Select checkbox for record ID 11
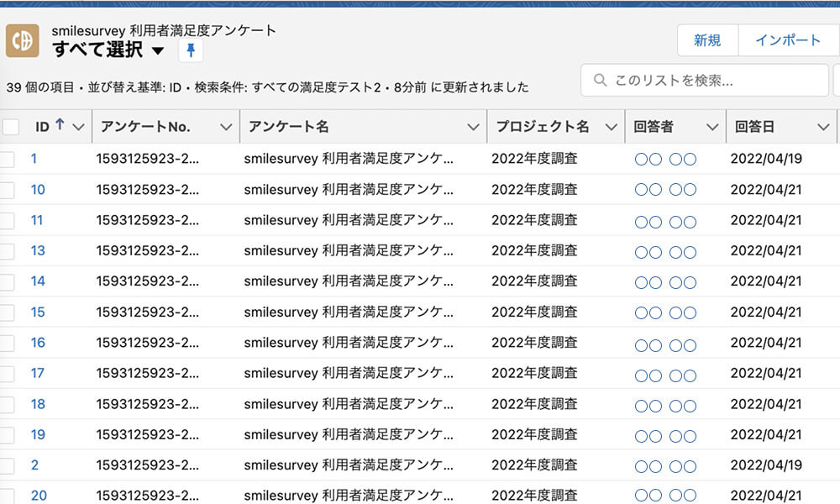Viewport: 840px width, 504px height. pos(7,220)
